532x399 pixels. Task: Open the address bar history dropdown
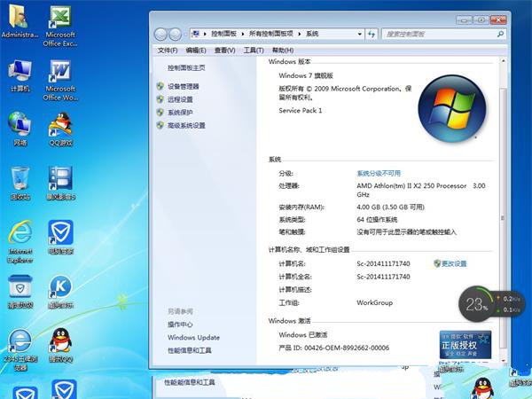(x=359, y=34)
